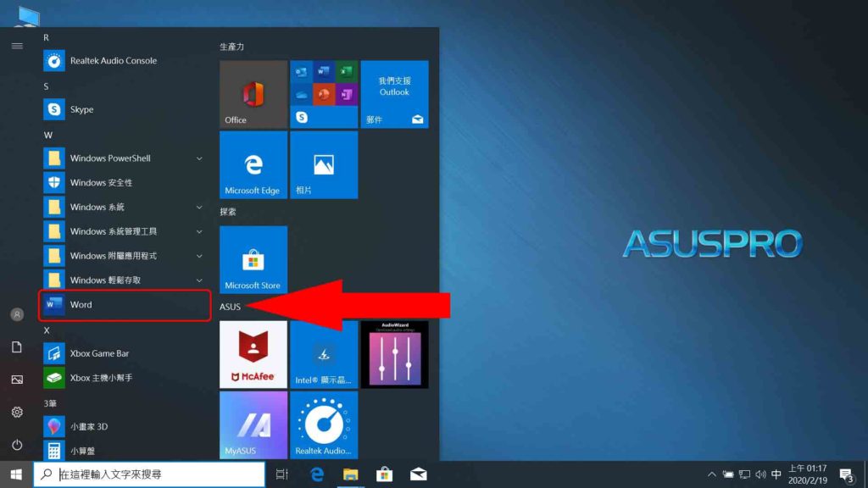Open the user account button in Start sidebar
Viewport: 868px width, 488px height.
[x=17, y=314]
